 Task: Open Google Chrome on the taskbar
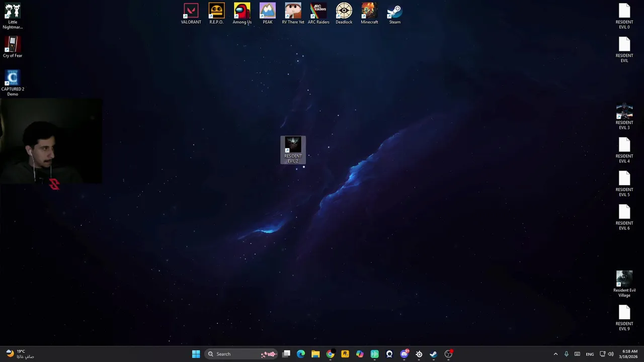click(x=330, y=354)
